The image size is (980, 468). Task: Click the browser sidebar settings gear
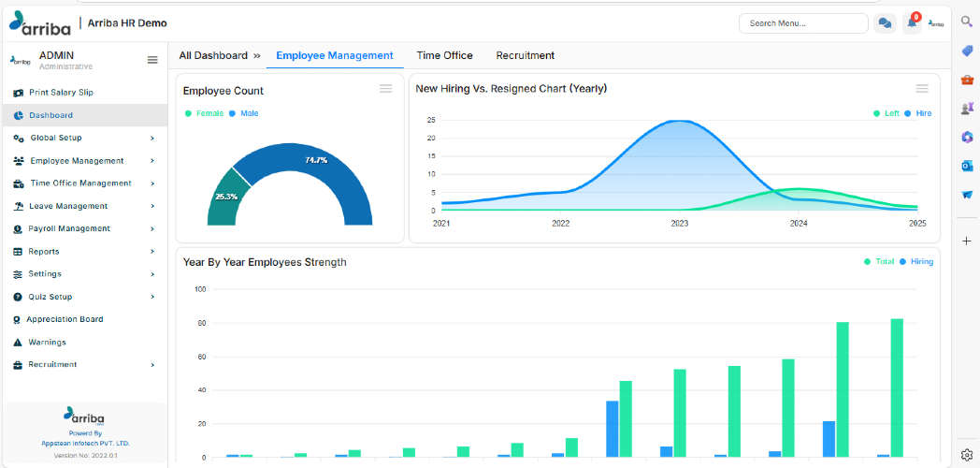(966, 454)
